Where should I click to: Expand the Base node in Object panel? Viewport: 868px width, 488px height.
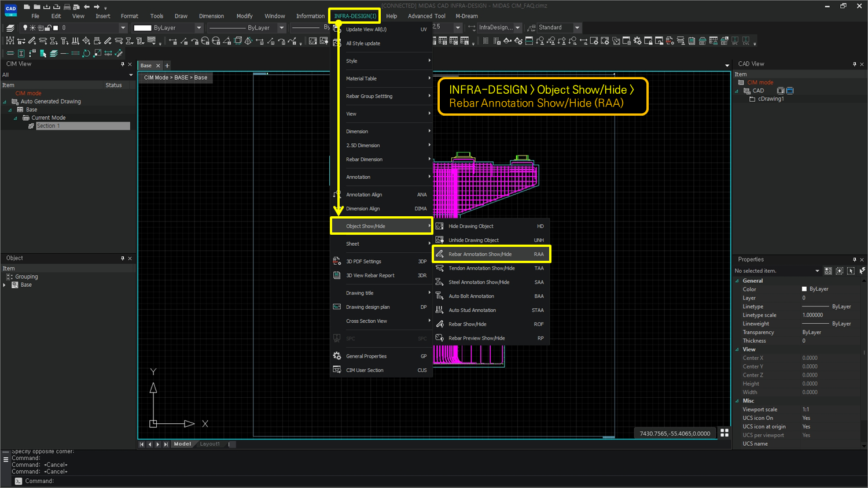pos(5,285)
